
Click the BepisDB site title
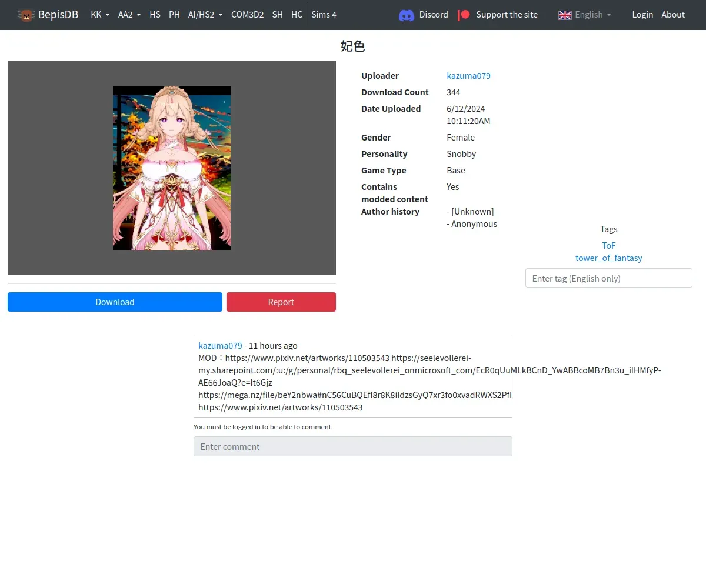point(58,15)
